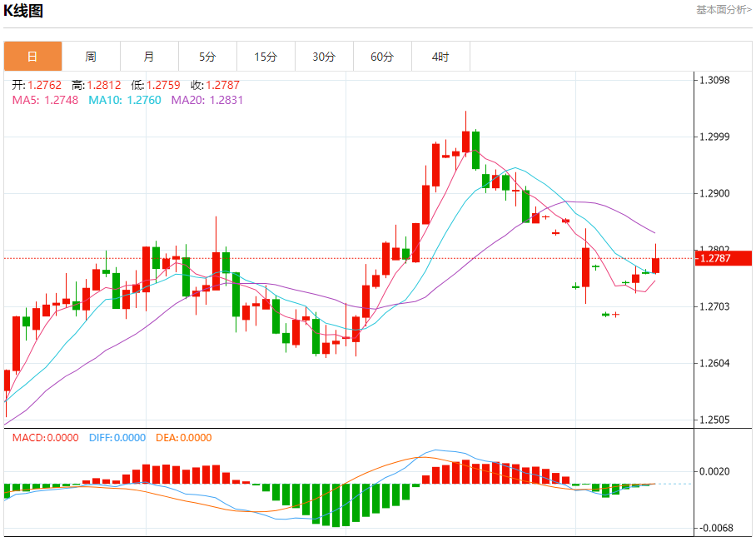Select the 60分 interval tab
Viewport: 756px width, 537px height.
(382, 57)
